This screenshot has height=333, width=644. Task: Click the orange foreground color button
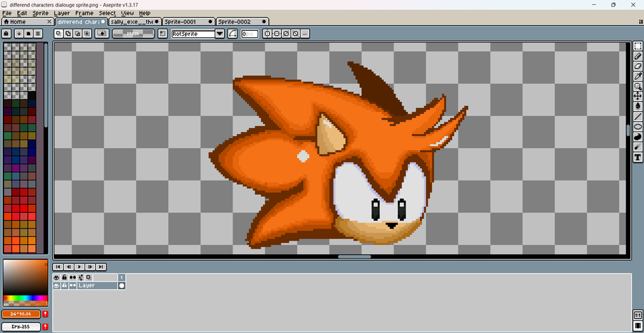coord(21,314)
